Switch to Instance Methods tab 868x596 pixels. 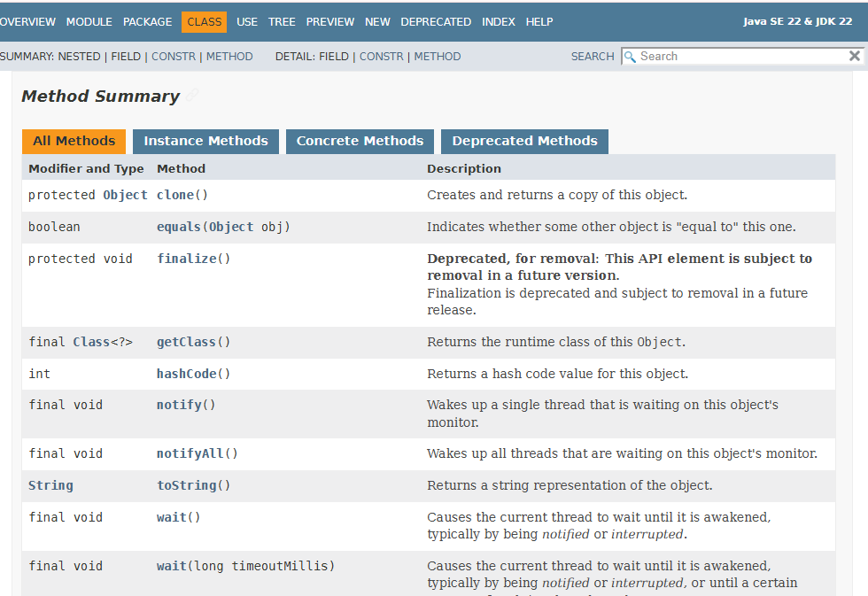[x=205, y=141]
